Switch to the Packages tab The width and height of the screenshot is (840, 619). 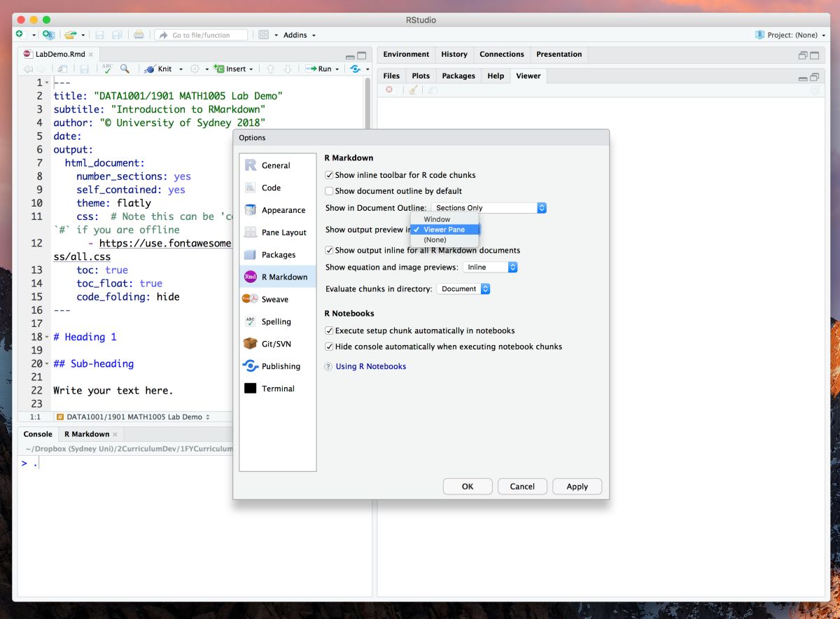(458, 76)
